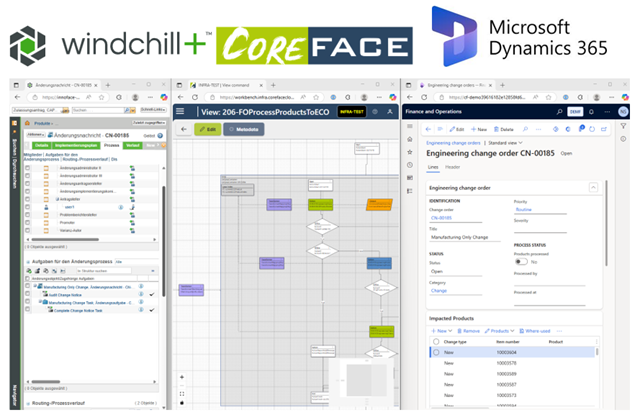The image size is (640, 415).
Task: Tick the checkbox for Problemberichtersteller row
Action: 27,215
